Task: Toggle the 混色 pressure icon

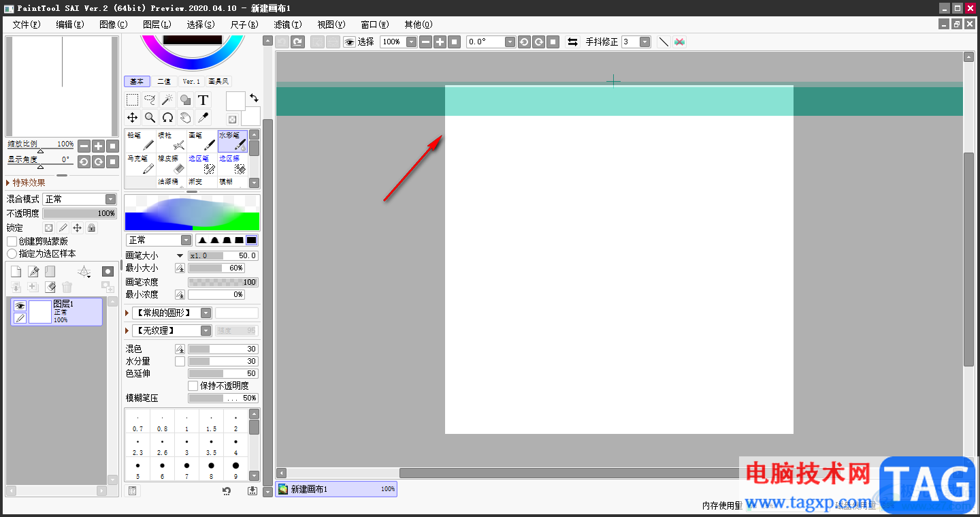Action: click(x=180, y=349)
